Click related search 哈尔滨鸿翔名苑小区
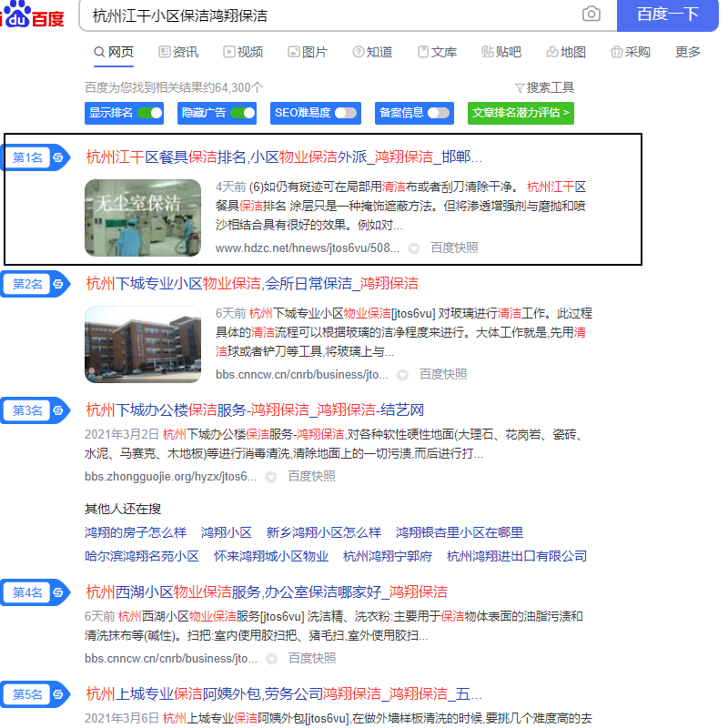 142,556
